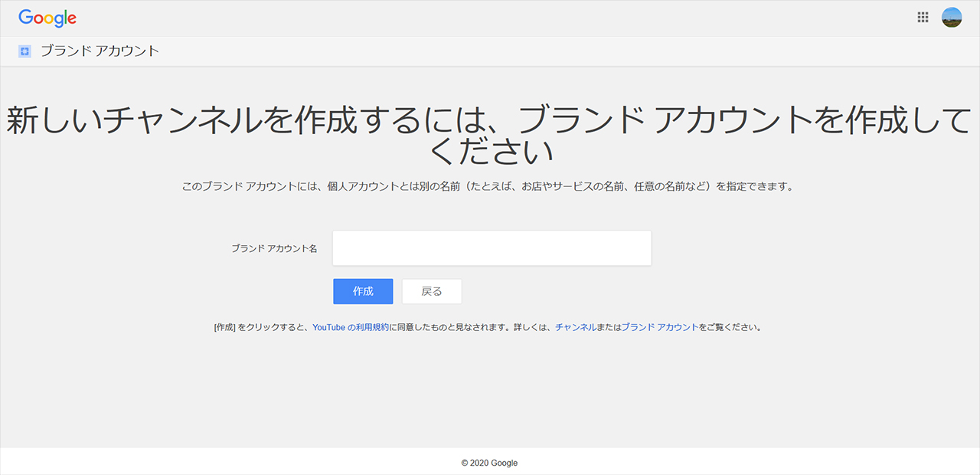This screenshot has height=475, width=980.
Task: Focus the ブランド アカウント名 input field
Action: click(492, 248)
